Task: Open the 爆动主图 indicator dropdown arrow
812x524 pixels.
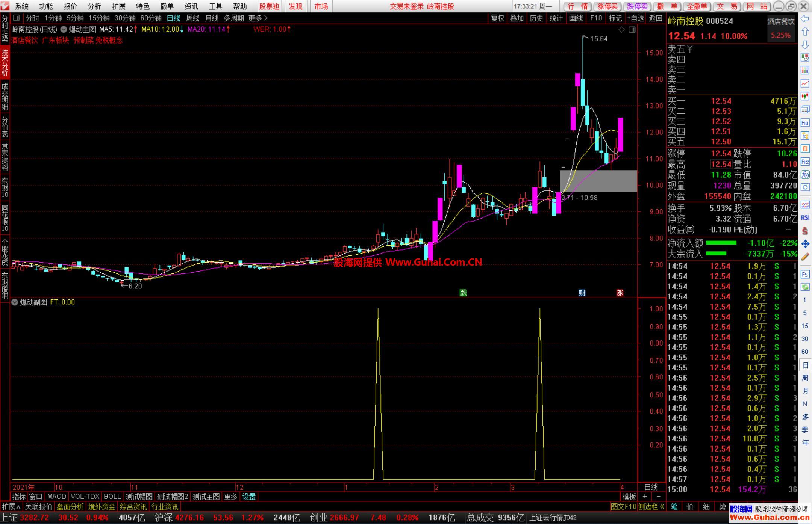Action: coord(64,29)
